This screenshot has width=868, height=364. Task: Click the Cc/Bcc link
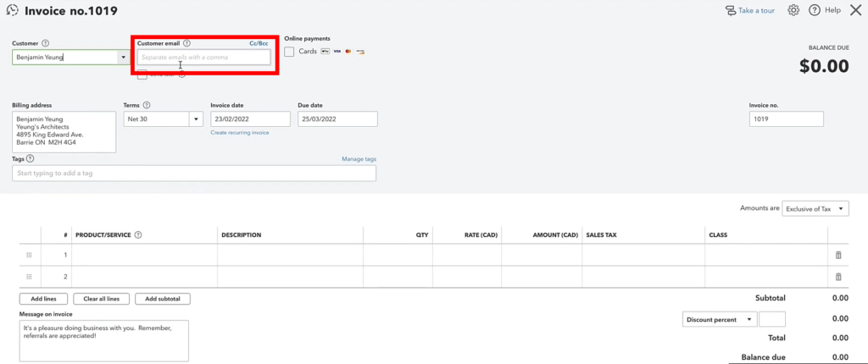tap(259, 43)
